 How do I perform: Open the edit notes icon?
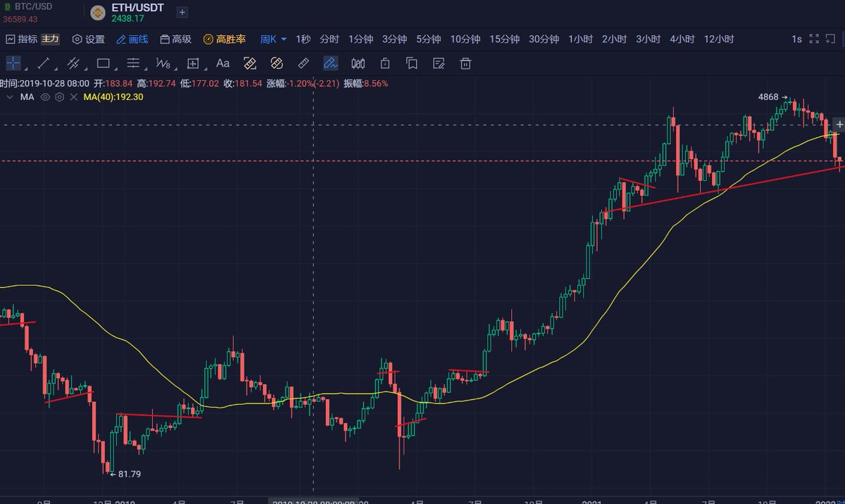[439, 63]
